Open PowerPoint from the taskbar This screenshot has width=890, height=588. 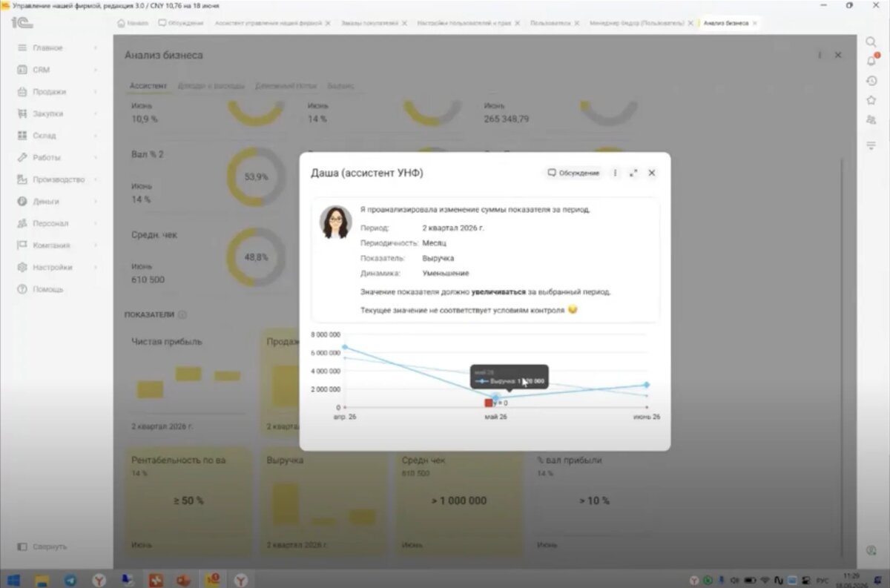pyautogui.click(x=184, y=579)
